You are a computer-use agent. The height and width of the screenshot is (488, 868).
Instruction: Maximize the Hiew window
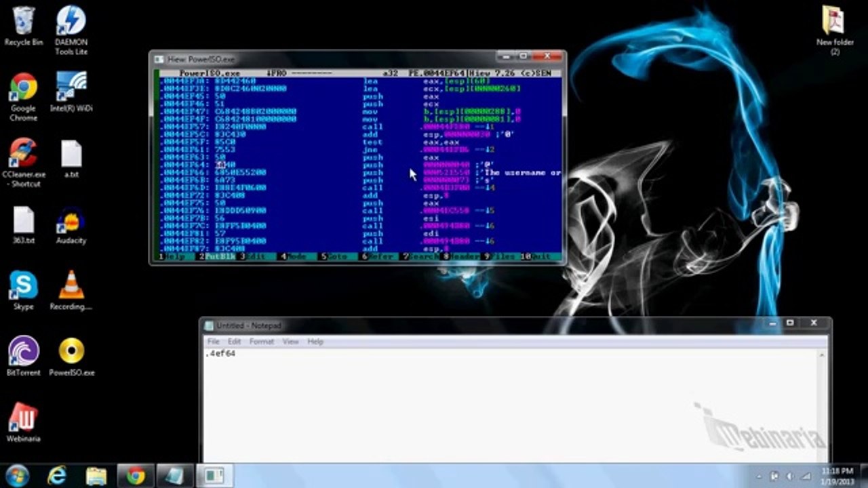pos(524,56)
